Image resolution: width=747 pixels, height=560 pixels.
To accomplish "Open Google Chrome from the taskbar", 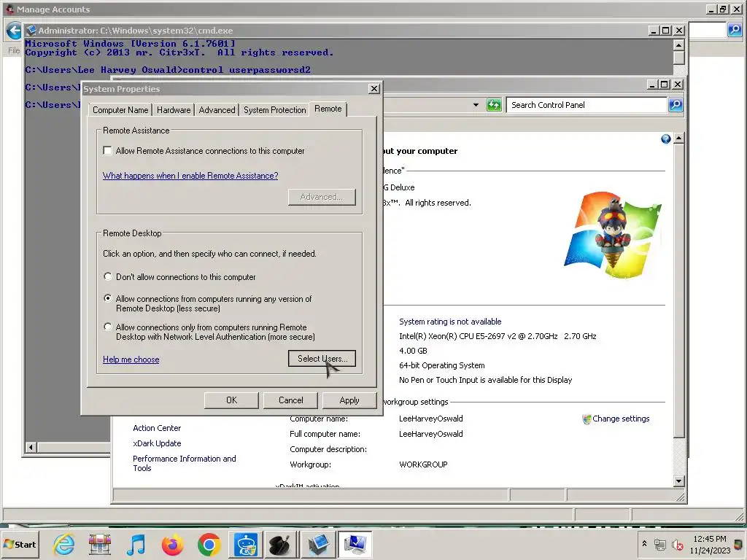I will tap(209, 545).
